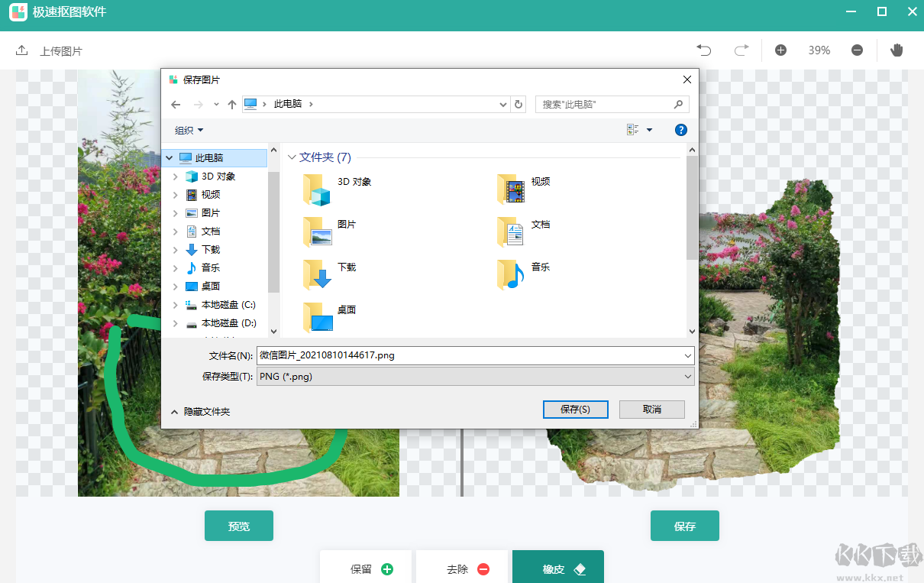Zoom out of the image canvas
Viewport: 924px width, 583px height.
coord(857,50)
